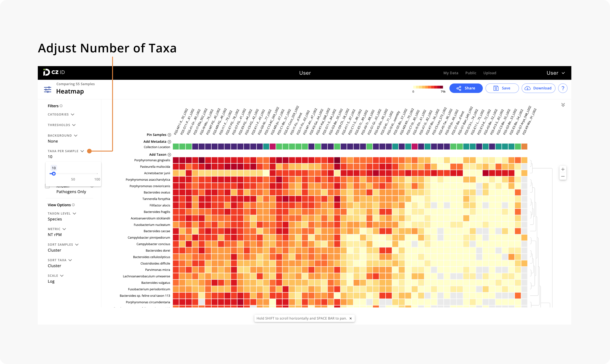The width and height of the screenshot is (610, 364).
Task: Click the Add Metadata plus icon
Action: tap(170, 141)
